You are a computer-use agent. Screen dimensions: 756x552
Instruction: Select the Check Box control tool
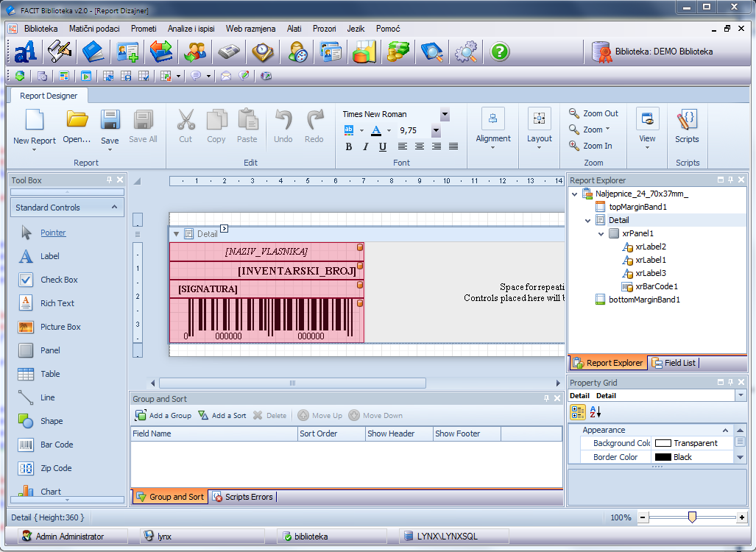point(59,280)
